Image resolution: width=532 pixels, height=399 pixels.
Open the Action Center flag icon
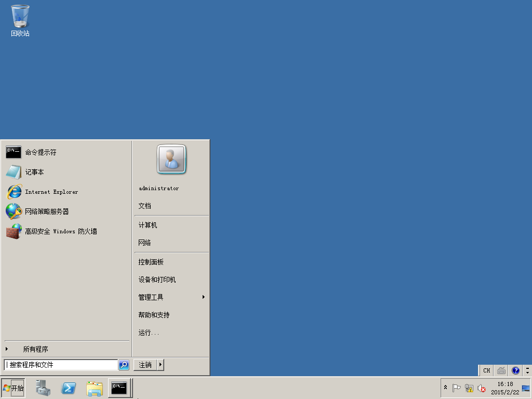point(456,388)
